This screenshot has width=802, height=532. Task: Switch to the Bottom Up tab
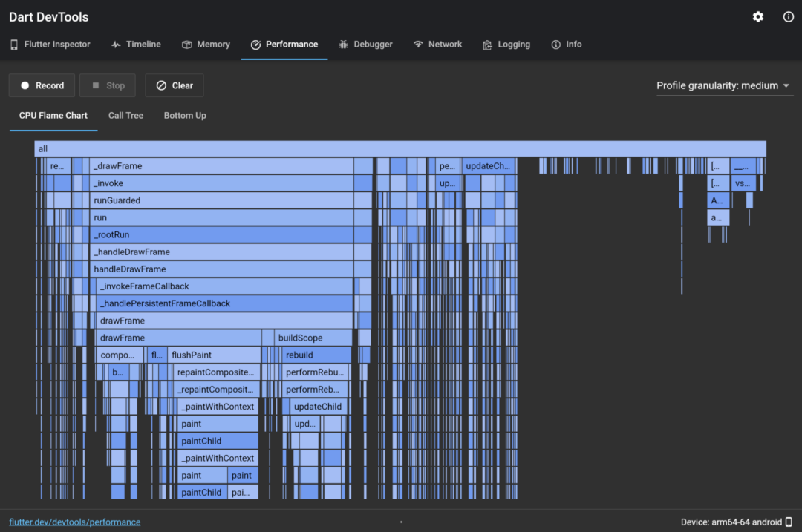(x=185, y=116)
